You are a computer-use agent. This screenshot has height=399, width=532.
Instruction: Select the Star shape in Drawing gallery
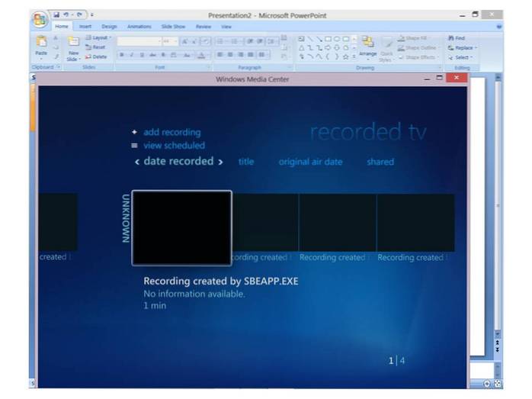pyautogui.click(x=345, y=56)
